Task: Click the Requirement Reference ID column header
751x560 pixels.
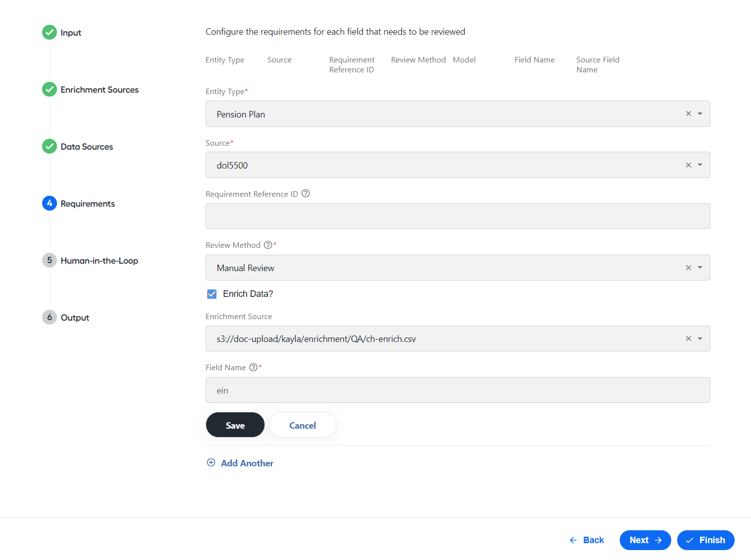Action: pos(352,65)
